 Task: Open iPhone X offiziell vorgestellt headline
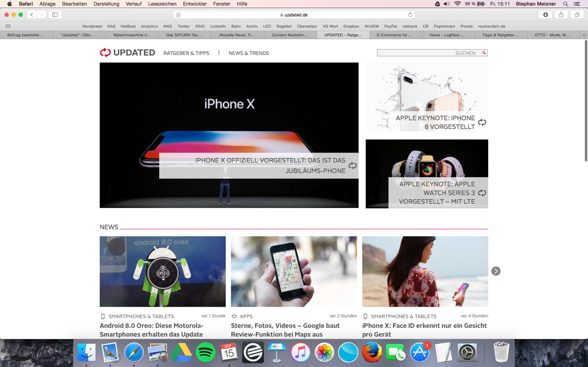[270, 166]
